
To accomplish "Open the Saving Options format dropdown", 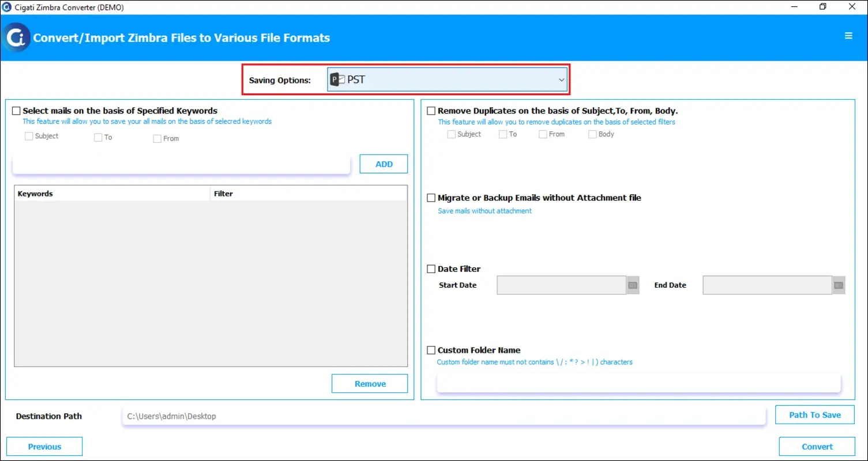I will point(561,80).
